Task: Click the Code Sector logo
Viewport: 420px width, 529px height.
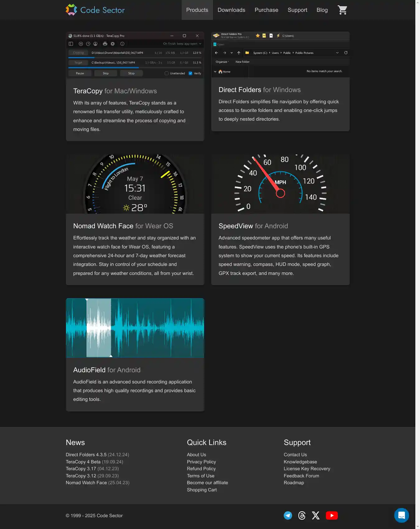Action: tap(95, 10)
